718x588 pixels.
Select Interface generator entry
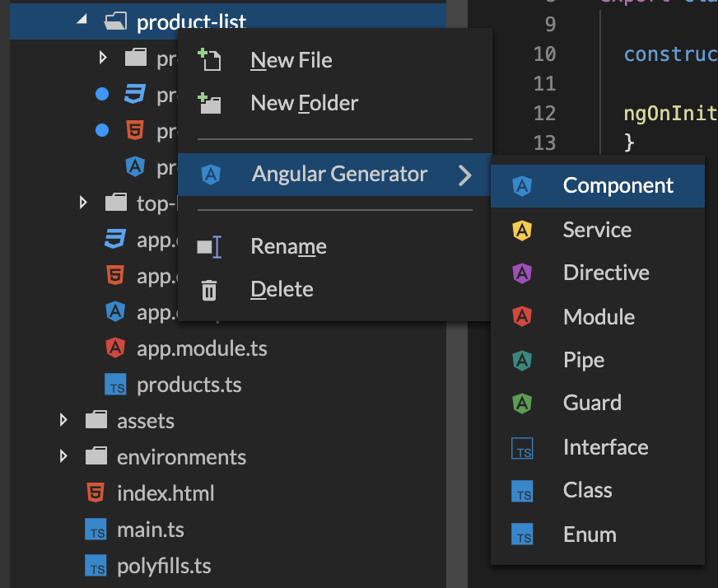tap(597, 447)
